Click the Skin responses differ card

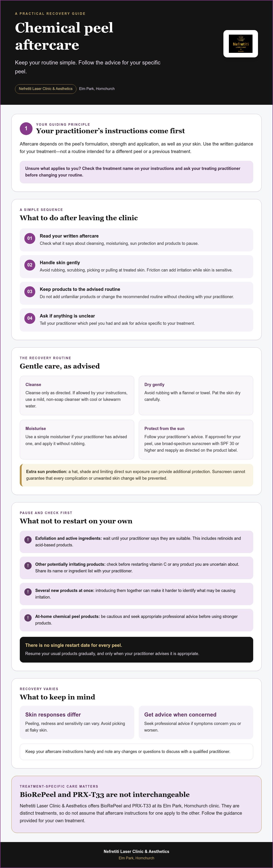click(77, 722)
